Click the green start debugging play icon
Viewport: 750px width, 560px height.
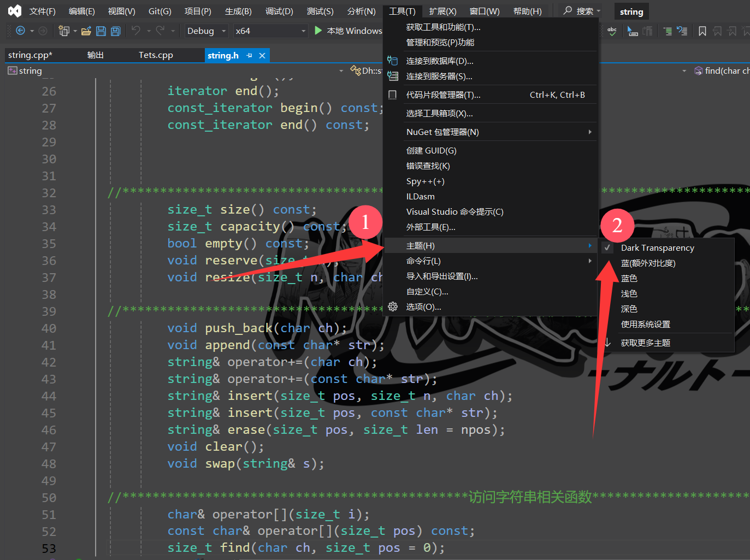318,31
